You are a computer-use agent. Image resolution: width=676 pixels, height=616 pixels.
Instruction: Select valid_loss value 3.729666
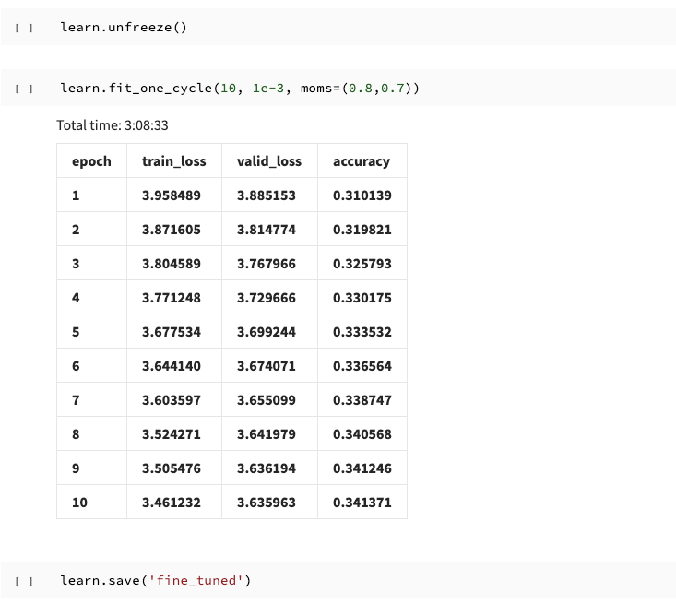pyautogui.click(x=266, y=298)
